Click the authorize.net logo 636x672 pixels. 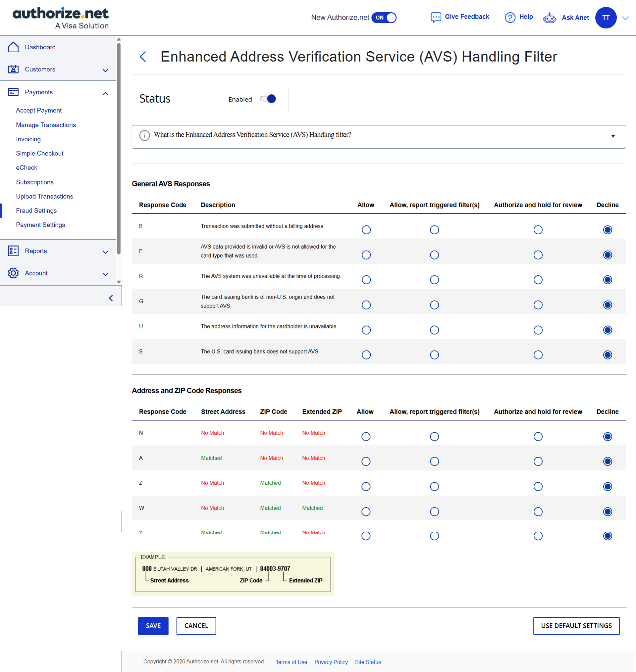click(61, 18)
